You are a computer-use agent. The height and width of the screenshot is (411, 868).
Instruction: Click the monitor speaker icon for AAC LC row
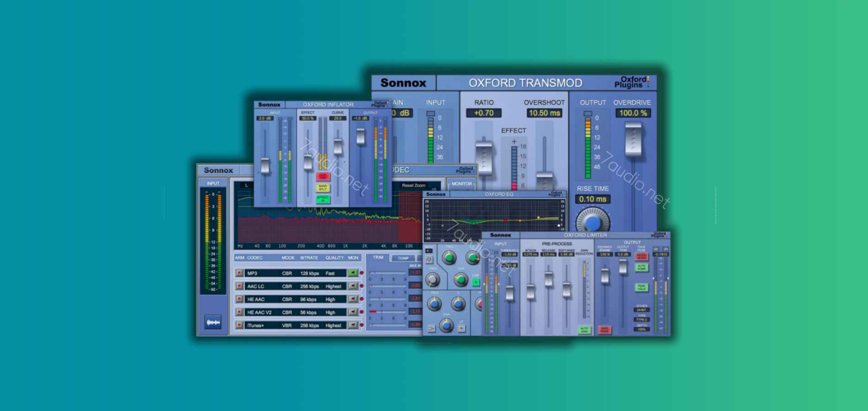point(353,286)
